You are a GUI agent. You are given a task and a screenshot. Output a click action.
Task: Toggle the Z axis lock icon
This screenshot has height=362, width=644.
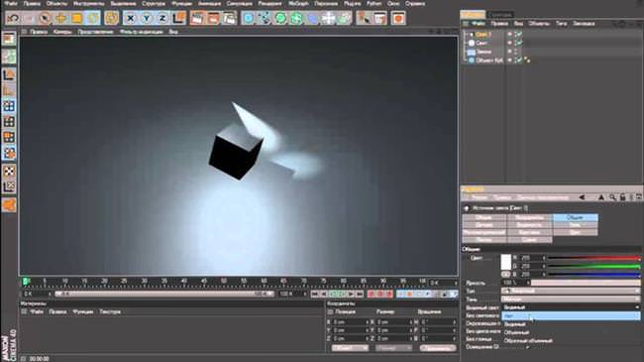(162, 18)
